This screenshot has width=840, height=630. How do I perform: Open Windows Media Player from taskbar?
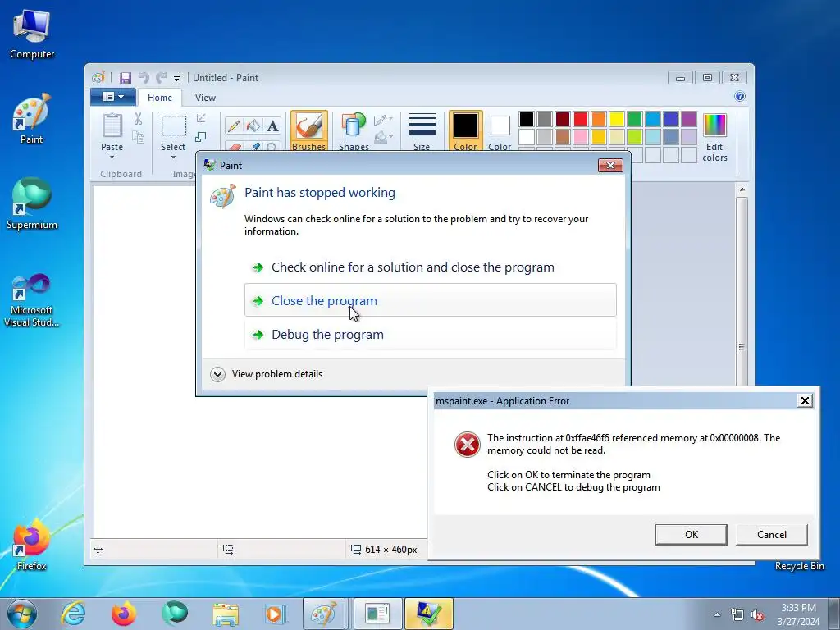tap(276, 614)
